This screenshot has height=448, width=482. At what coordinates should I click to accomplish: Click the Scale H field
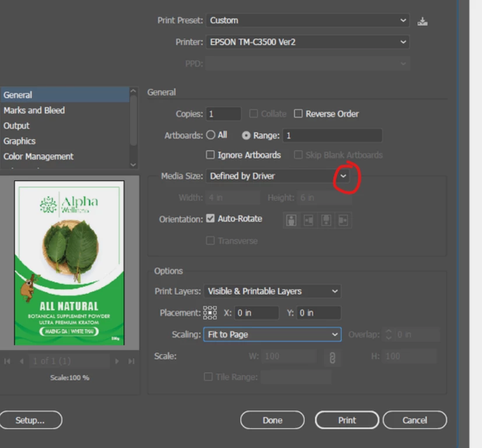[x=410, y=356]
